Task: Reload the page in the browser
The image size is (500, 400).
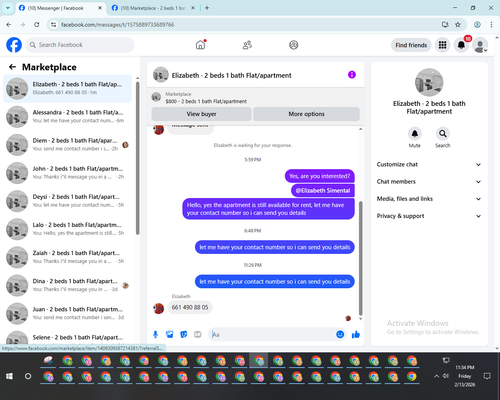Action: pos(37,24)
